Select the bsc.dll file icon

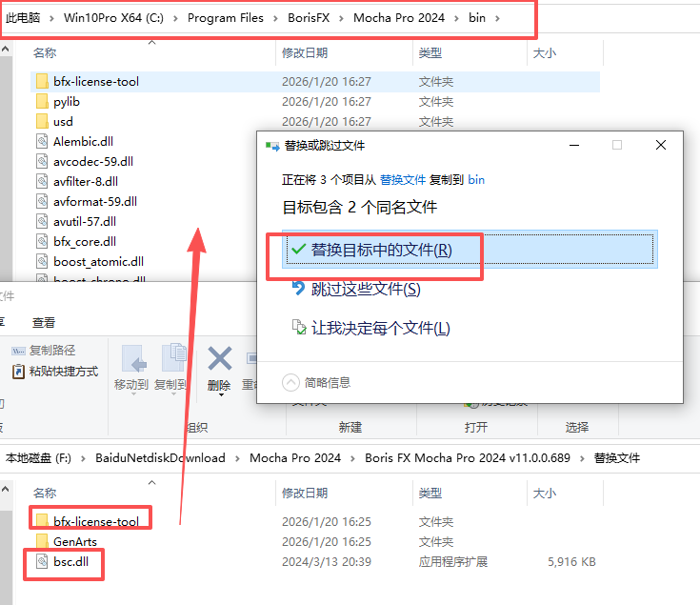click(x=42, y=562)
